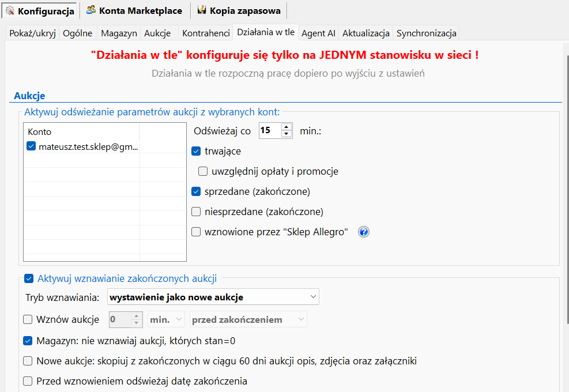Uncheck the mateusz.test.sklep account checkbox

pos(32,146)
